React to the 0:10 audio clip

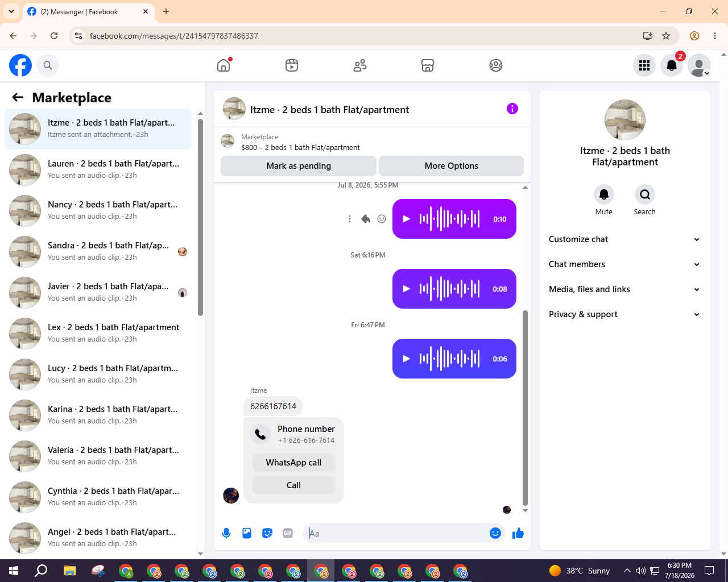pos(382,219)
